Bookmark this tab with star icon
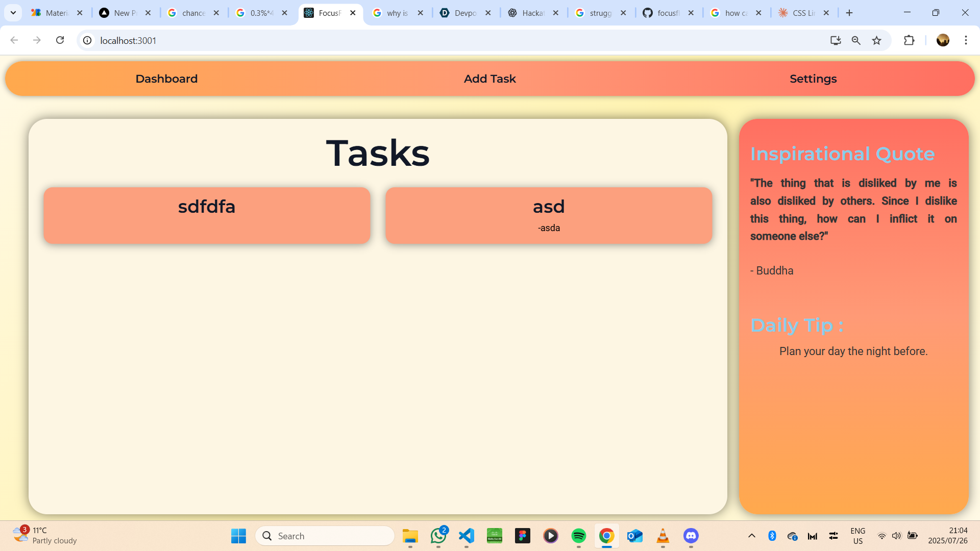 [876, 40]
